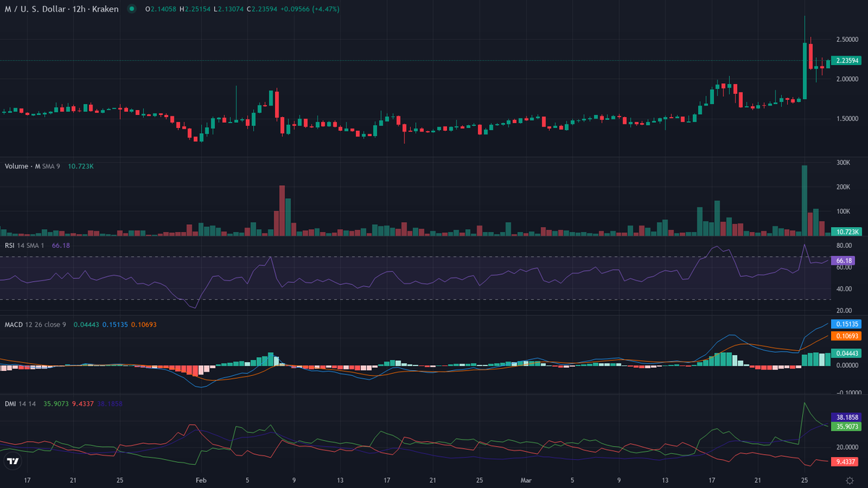The height and width of the screenshot is (488, 868).
Task: Click the change value +0.09566 (+4.47%)
Action: [x=311, y=9]
